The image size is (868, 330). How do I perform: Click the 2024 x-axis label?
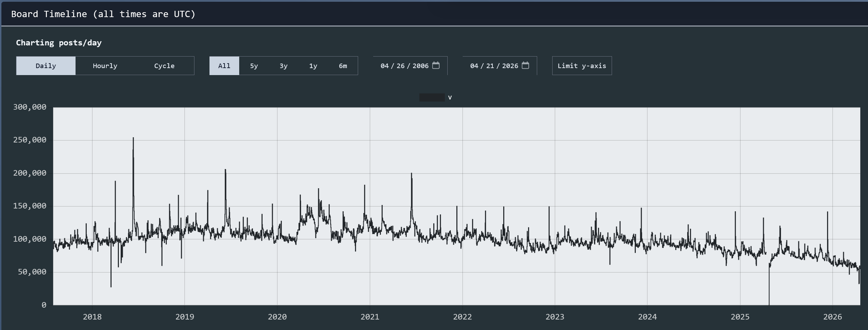coord(647,317)
